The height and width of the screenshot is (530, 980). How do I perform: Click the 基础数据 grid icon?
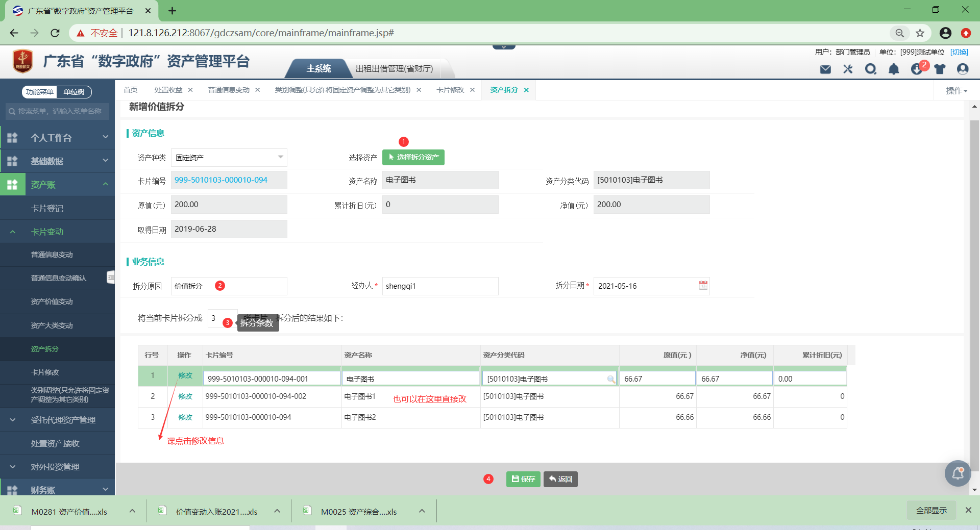pyautogui.click(x=12, y=161)
